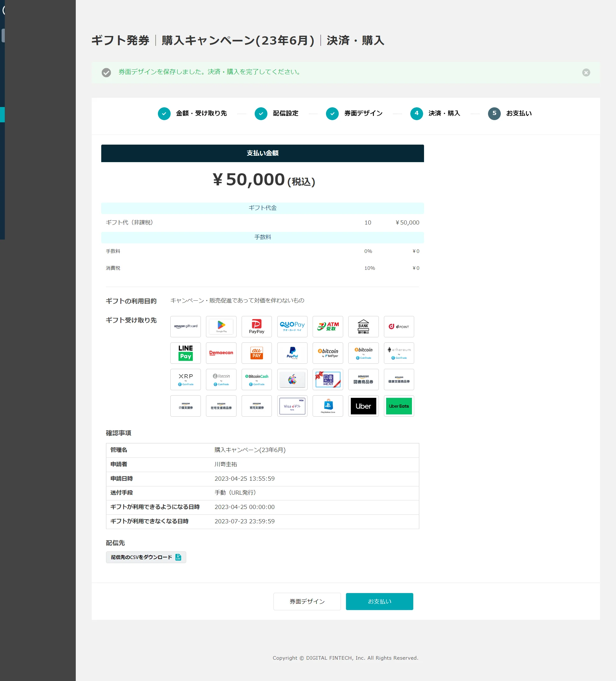Image resolution: width=616 pixels, height=681 pixels.
Task: Click the PayPal icon
Action: point(292,353)
